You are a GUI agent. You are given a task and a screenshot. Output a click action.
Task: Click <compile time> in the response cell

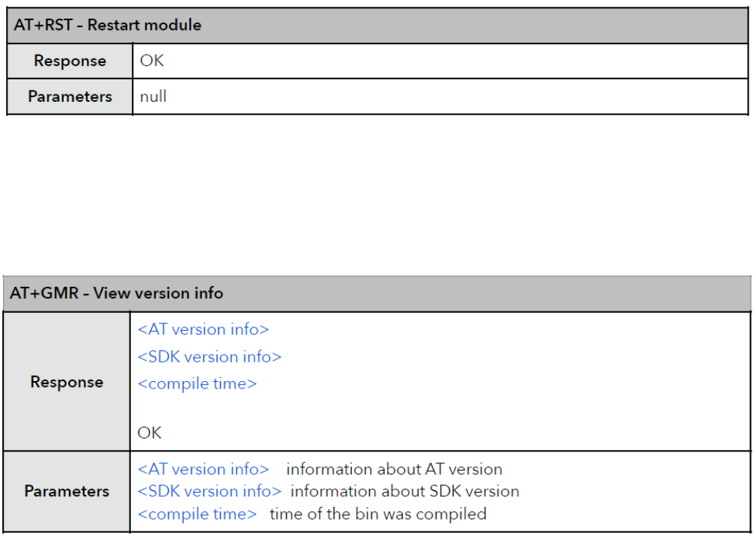pyautogui.click(x=197, y=384)
